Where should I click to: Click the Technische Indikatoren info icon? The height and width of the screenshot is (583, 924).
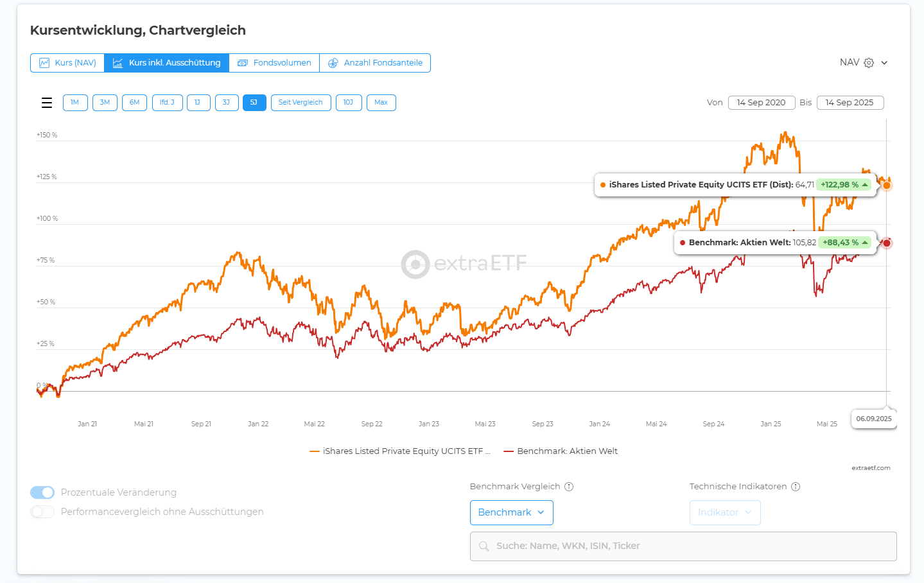796,487
